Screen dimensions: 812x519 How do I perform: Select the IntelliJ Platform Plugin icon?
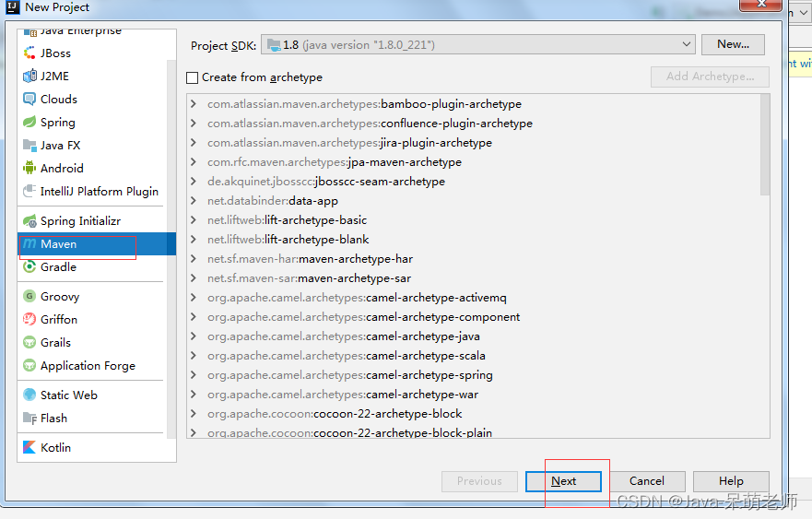pyautogui.click(x=29, y=191)
